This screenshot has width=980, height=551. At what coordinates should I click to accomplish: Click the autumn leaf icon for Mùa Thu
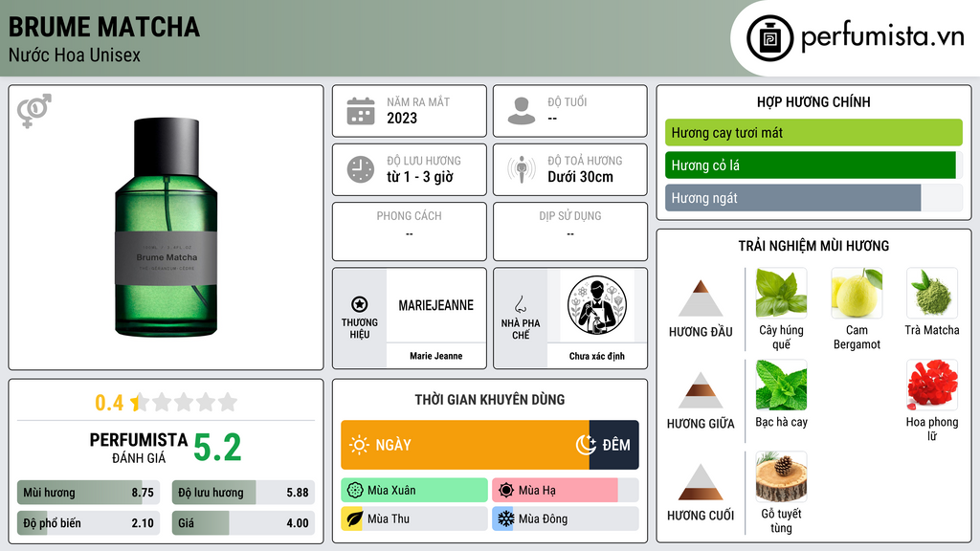click(x=354, y=518)
